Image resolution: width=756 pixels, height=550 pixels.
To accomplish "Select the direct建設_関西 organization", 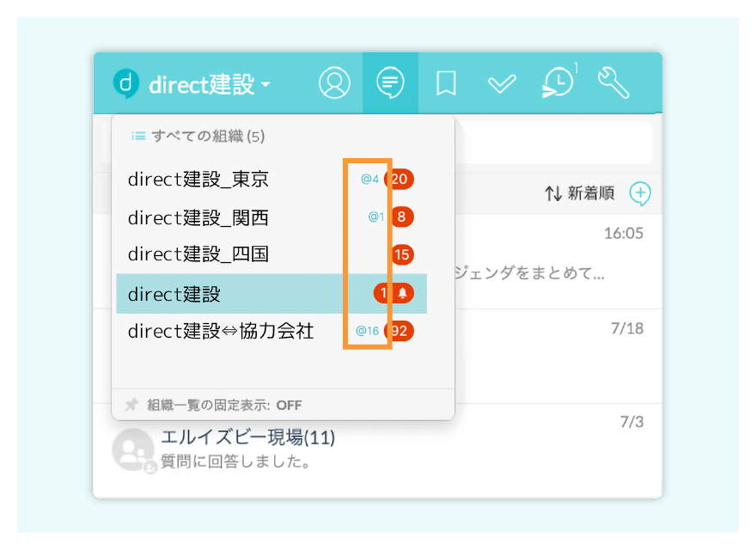I will [x=271, y=217].
